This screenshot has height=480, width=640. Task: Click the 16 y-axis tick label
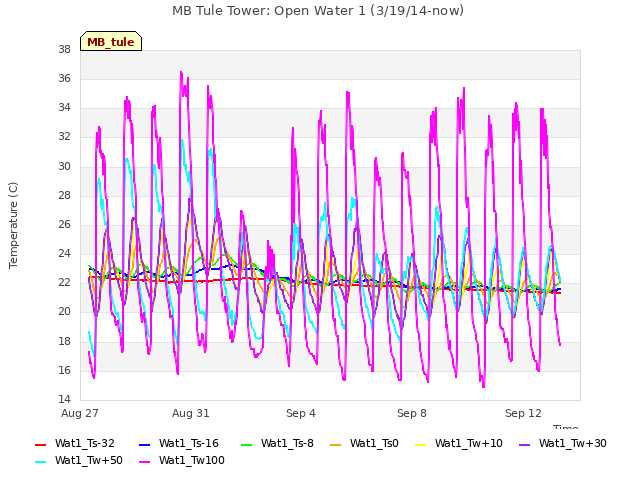64,370
